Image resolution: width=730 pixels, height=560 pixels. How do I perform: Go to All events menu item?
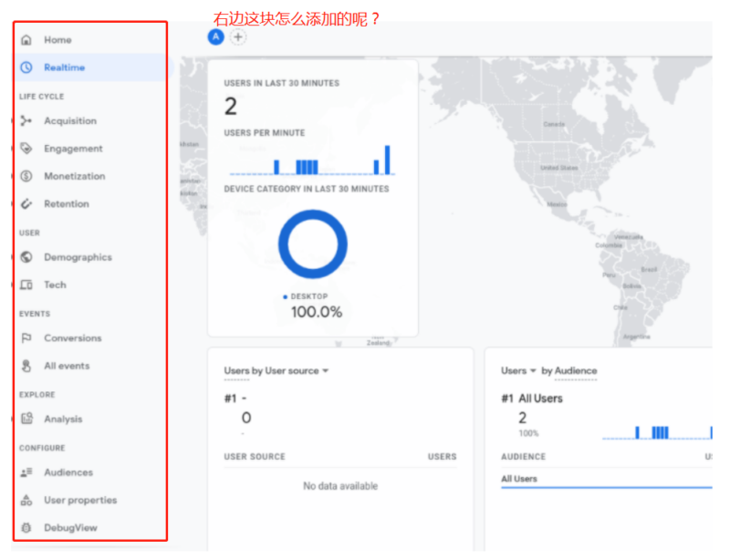pos(67,366)
